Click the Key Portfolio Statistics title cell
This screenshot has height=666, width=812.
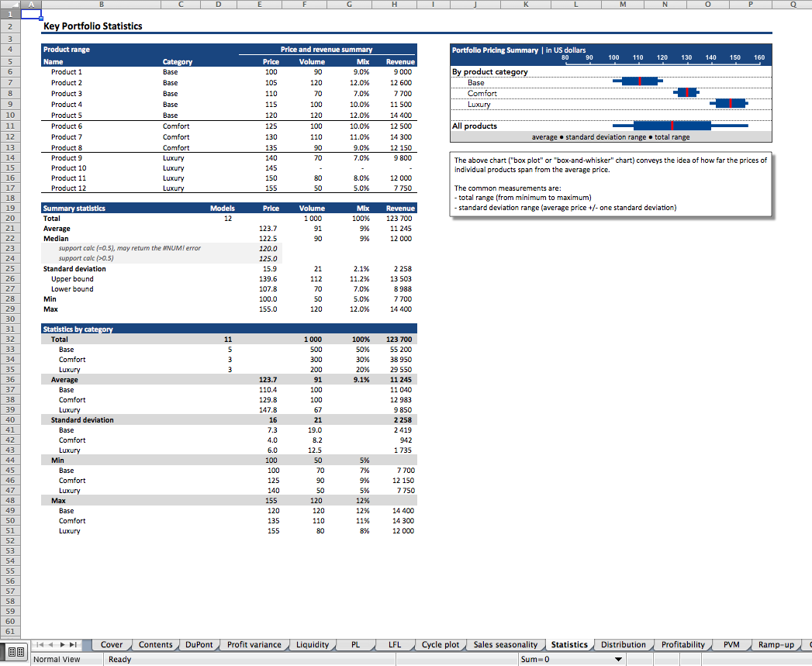[93, 26]
